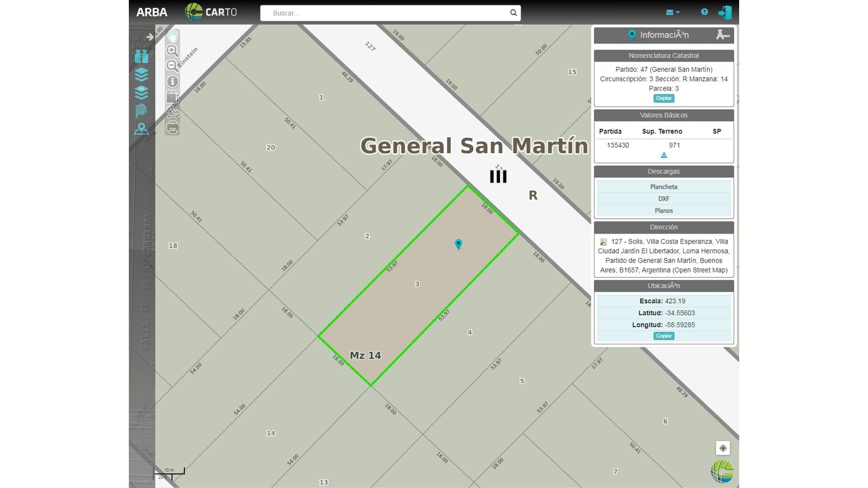This screenshot has width=868, height=488.
Task: Open the Planos download
Action: [664, 211]
